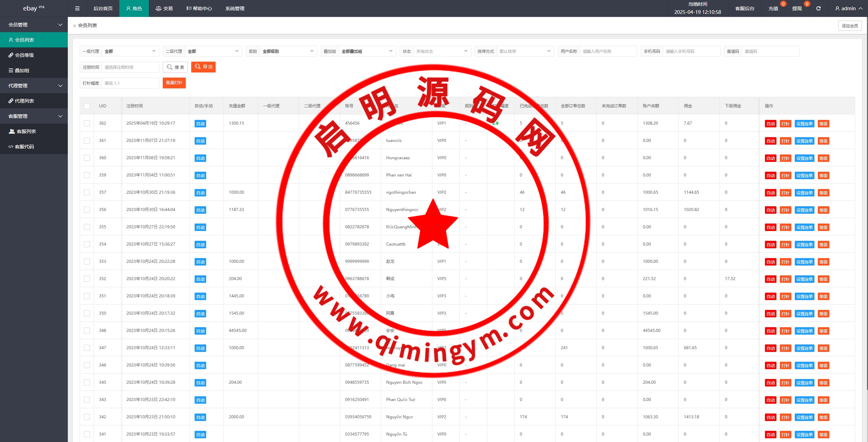Check the checkbox for UID 357
Image resolution: width=868 pixels, height=442 pixels.
click(87, 192)
